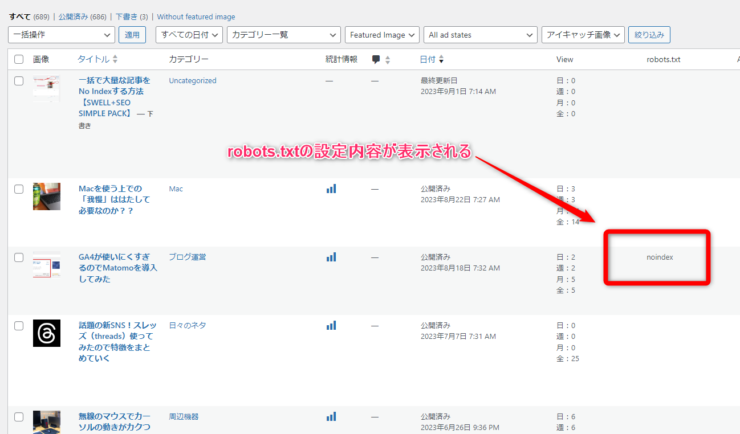The height and width of the screenshot is (434, 740).
Task: Open the ブログ運営 category link
Action: pyautogui.click(x=190, y=257)
